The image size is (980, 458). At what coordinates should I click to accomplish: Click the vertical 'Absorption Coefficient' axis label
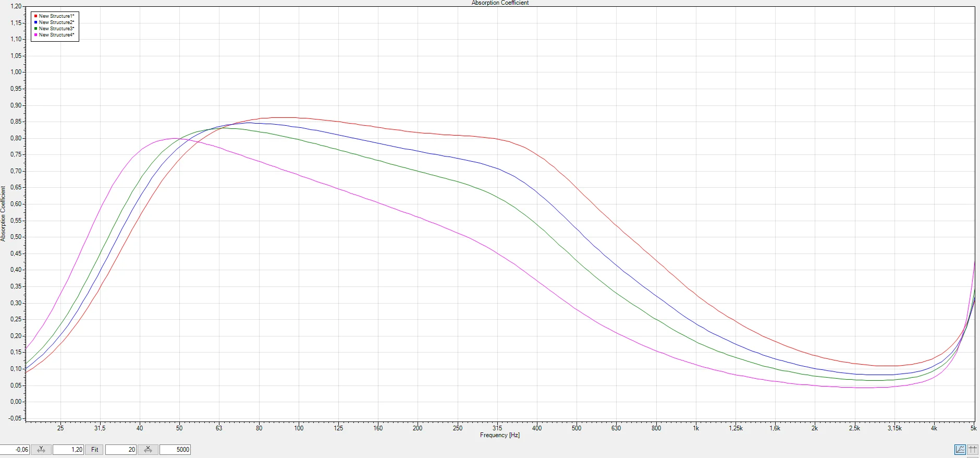(x=3, y=214)
